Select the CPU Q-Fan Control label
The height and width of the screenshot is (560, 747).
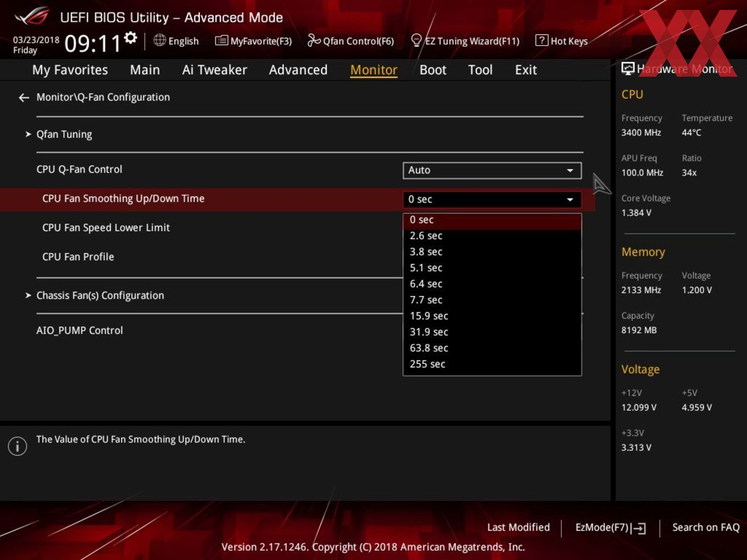(79, 170)
